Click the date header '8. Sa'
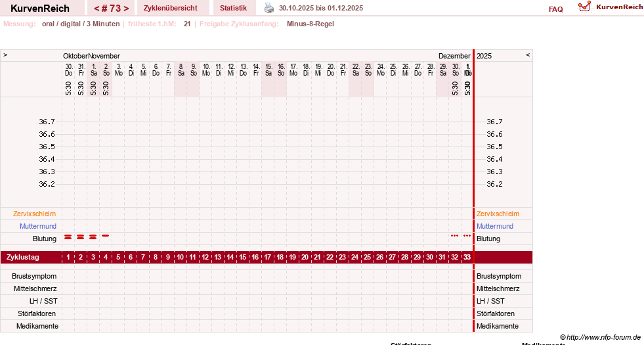This screenshot has width=644, height=345. (181, 70)
